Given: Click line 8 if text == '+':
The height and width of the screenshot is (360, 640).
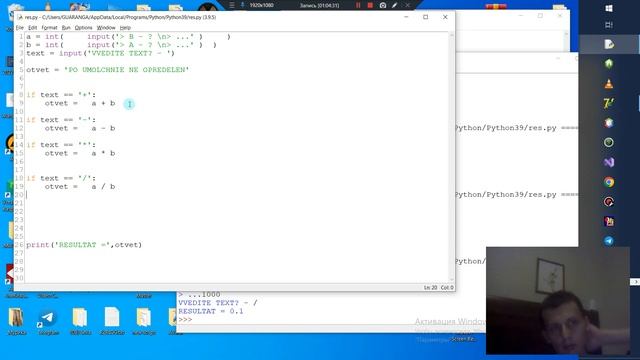Looking at the screenshot, I should pyautogui.click(x=61, y=95).
